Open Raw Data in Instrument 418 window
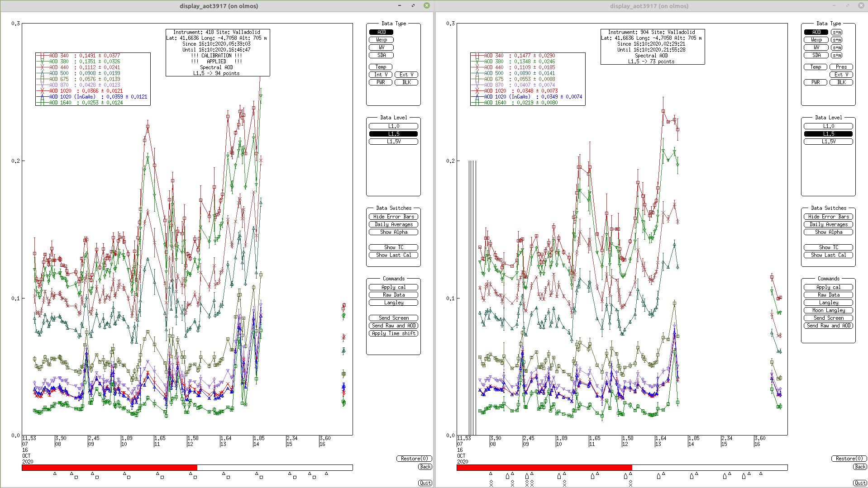 coord(394,295)
